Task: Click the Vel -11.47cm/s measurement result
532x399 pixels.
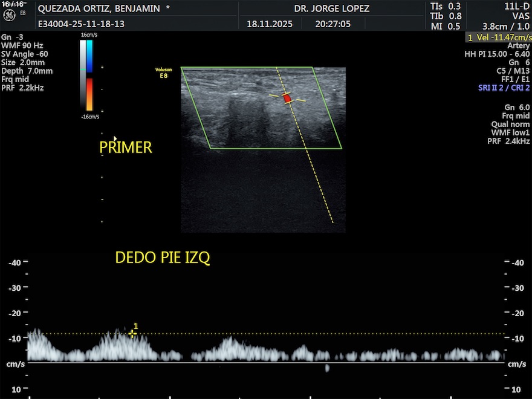Action: pyautogui.click(x=498, y=37)
